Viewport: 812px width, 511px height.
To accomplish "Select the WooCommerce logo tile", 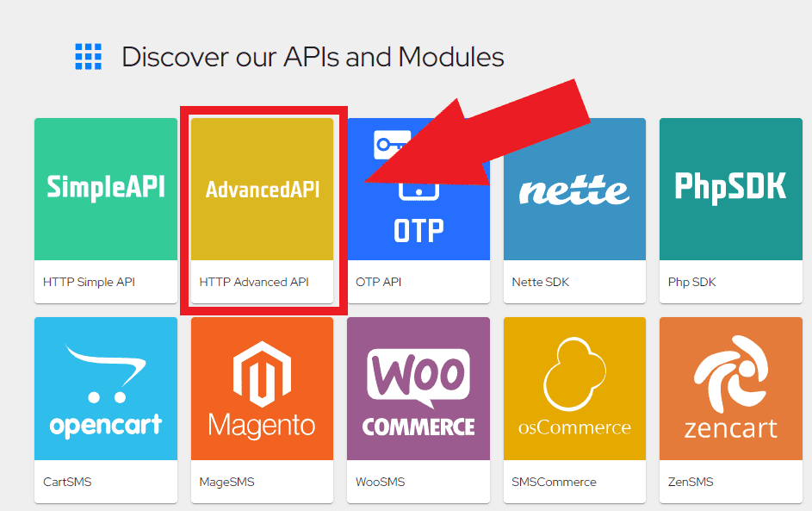I will [418, 389].
